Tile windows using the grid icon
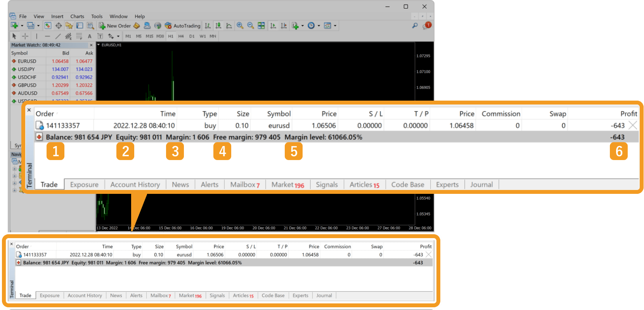Screen dimensions: 644x310 [261, 26]
